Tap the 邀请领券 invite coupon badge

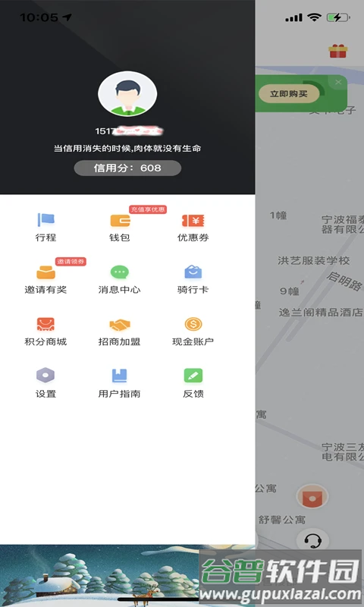pos(71,262)
